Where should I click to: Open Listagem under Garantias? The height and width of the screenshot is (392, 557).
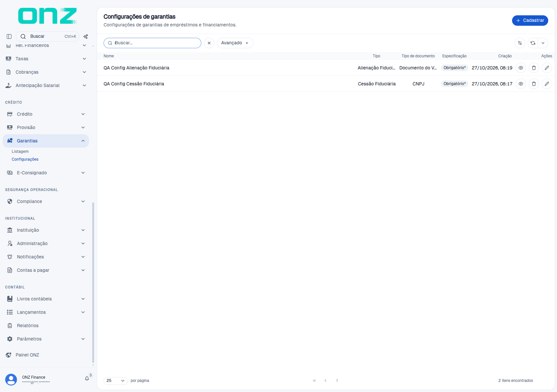[x=20, y=152]
